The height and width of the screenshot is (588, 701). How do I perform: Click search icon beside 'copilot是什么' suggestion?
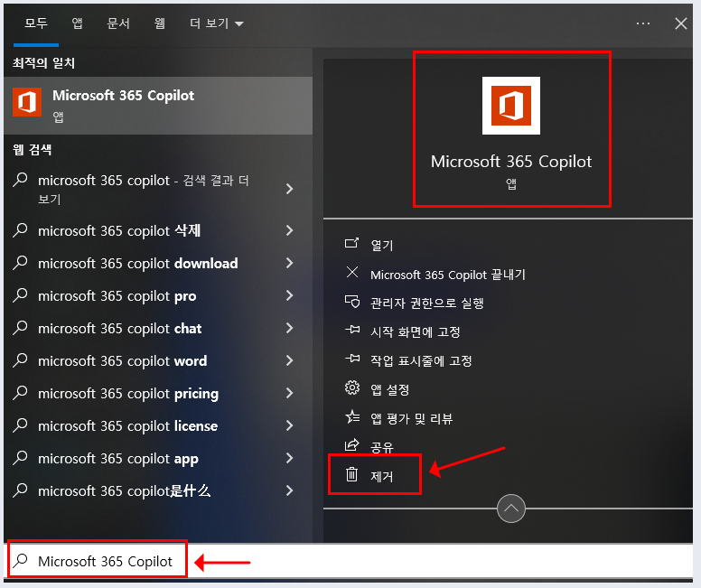pyautogui.click(x=20, y=490)
